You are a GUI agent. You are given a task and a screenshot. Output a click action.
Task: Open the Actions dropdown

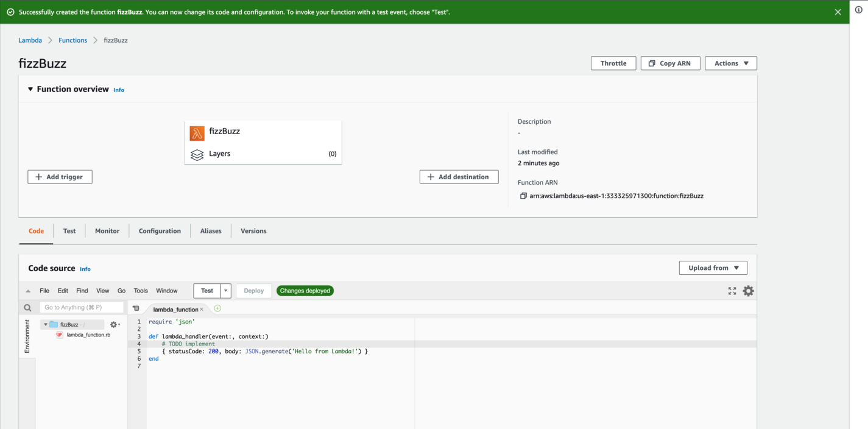[730, 63]
